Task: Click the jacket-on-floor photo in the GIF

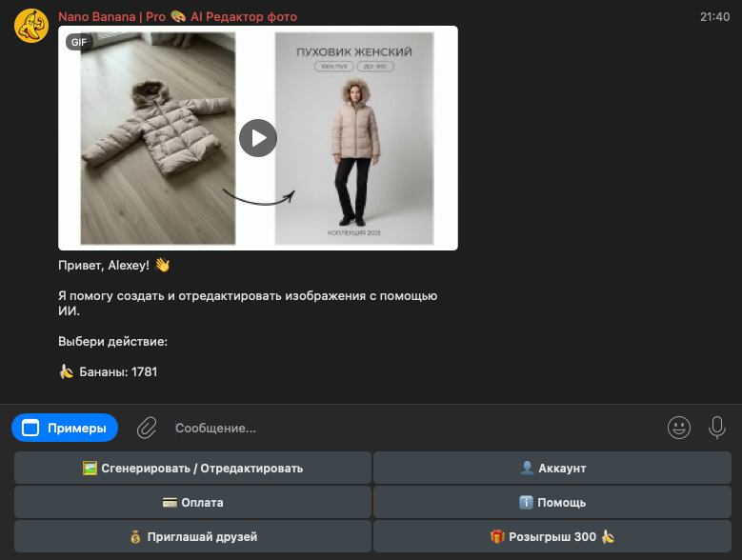Action: [x=157, y=138]
